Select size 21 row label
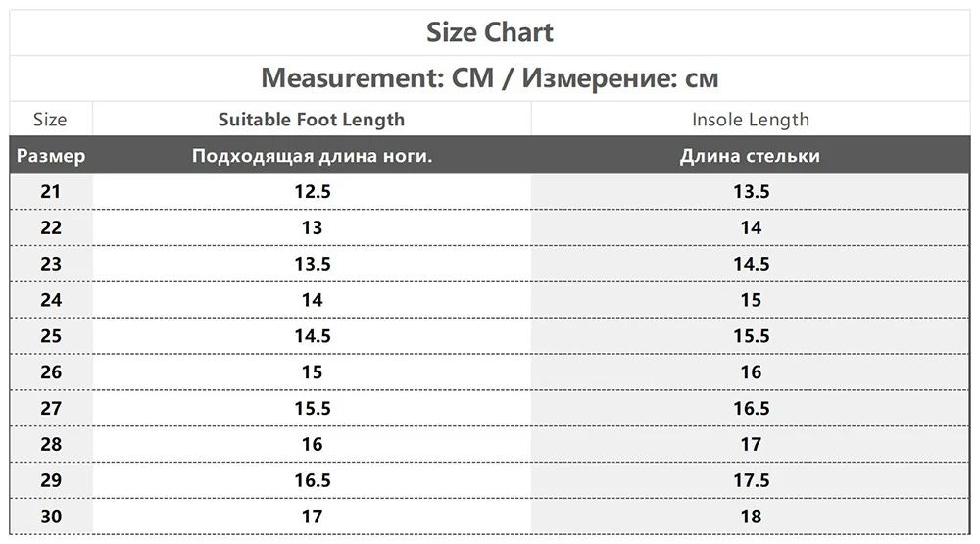The image size is (980, 544). click(51, 191)
